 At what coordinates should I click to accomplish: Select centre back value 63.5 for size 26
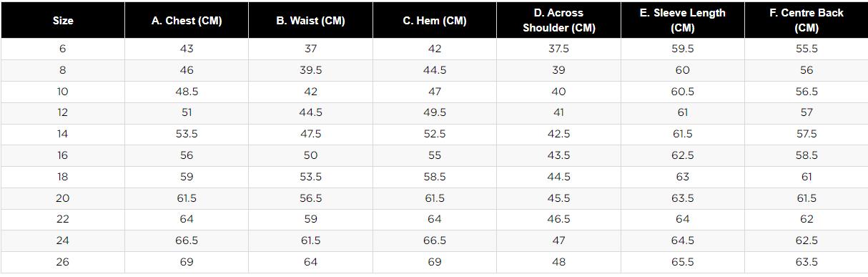click(807, 262)
